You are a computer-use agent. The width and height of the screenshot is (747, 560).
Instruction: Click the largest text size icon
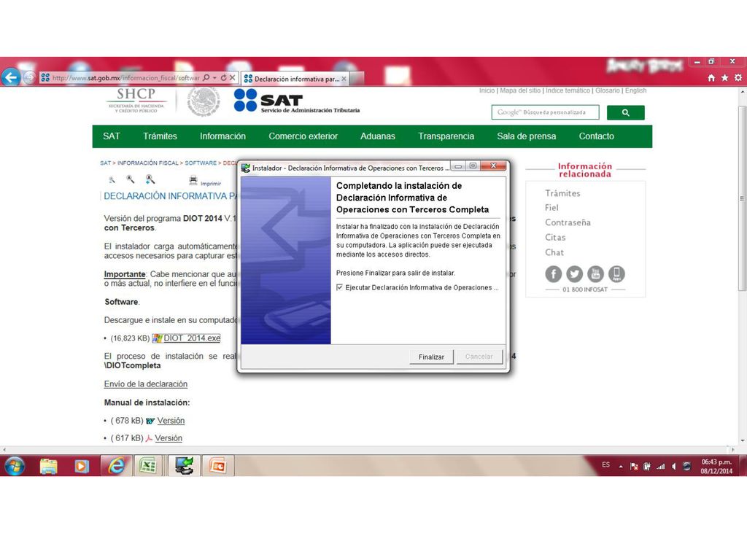click(x=150, y=179)
